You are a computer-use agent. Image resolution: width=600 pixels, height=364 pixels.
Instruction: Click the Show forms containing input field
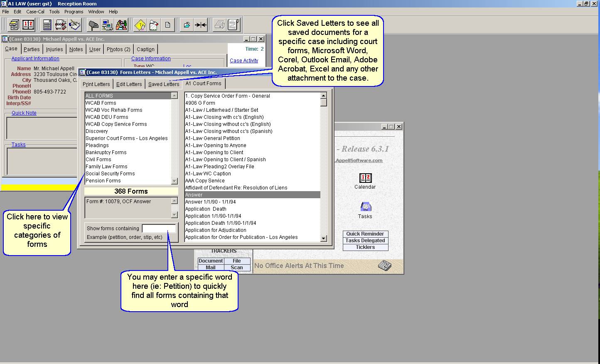pyautogui.click(x=159, y=229)
